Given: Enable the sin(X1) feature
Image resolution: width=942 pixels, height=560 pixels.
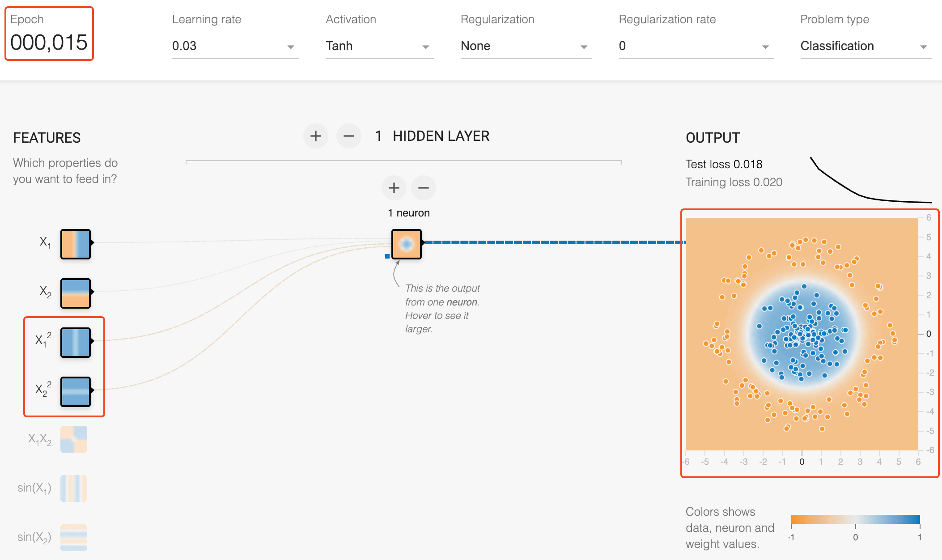Looking at the screenshot, I should (74, 488).
